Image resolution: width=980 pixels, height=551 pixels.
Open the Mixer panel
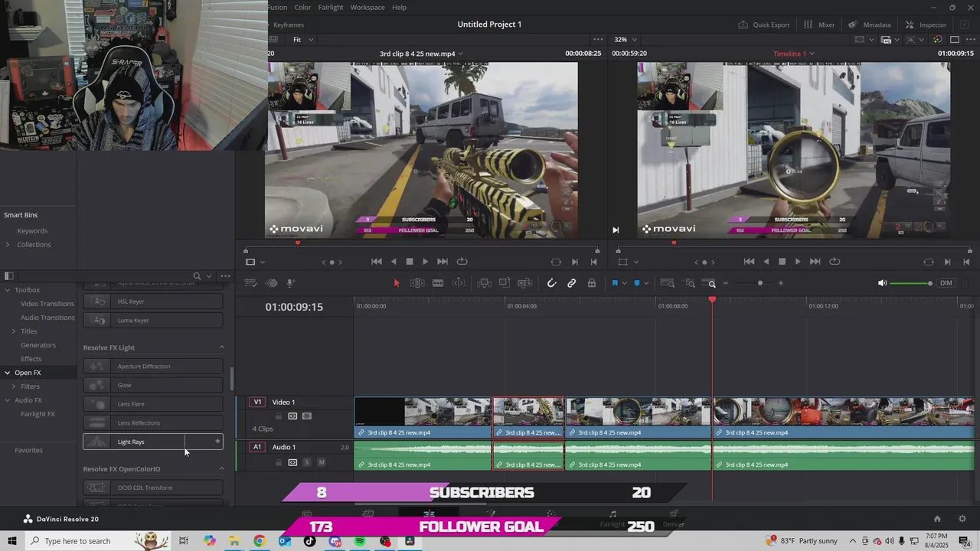pos(819,24)
